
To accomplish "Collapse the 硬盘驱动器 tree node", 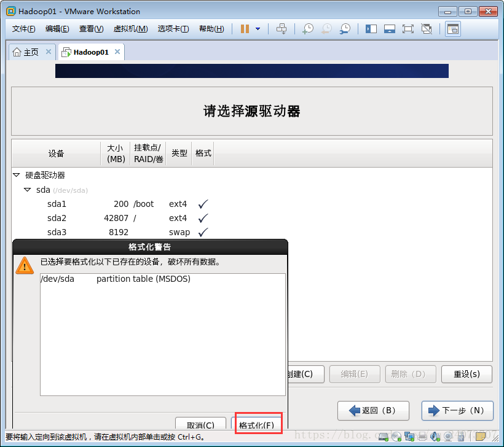I will tap(17, 175).
